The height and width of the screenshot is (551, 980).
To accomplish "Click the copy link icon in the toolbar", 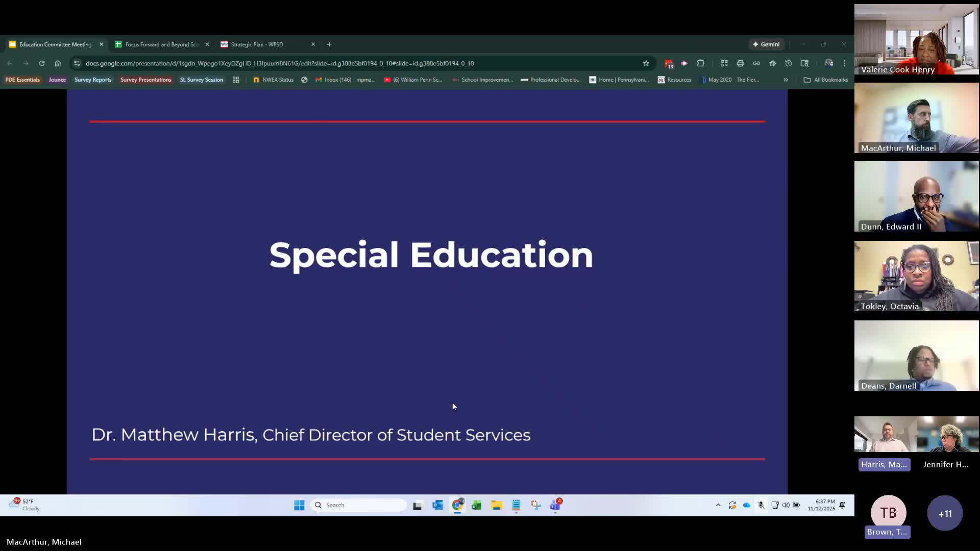I will pos(757,63).
